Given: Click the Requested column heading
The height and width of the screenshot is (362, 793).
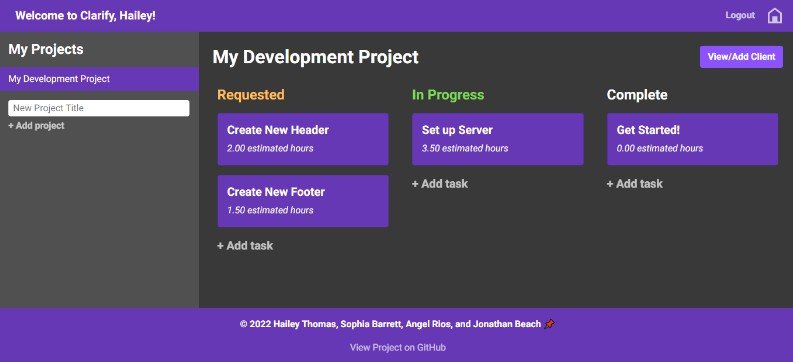Looking at the screenshot, I should point(251,95).
